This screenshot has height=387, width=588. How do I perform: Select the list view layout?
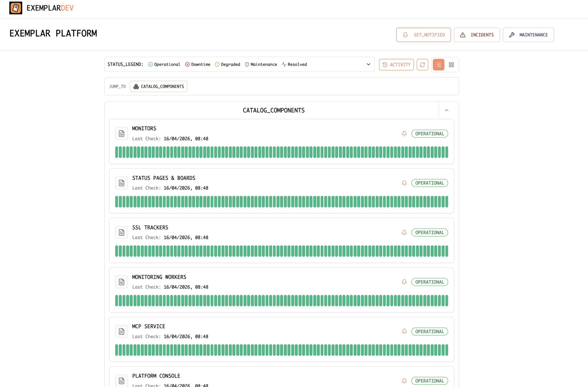point(438,65)
